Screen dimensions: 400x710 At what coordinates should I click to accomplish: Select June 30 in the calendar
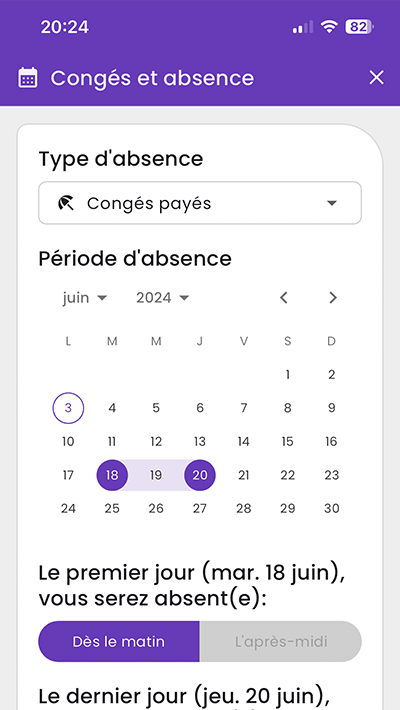click(332, 509)
